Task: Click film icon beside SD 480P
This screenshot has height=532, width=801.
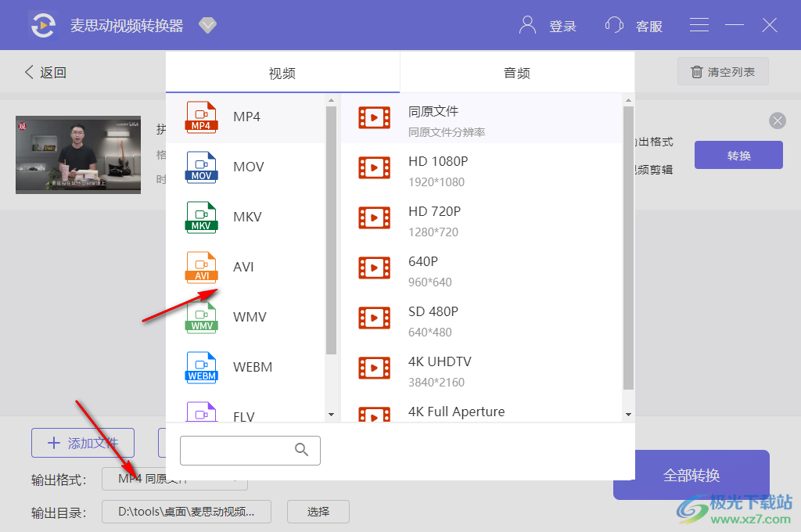Action: pos(374,318)
